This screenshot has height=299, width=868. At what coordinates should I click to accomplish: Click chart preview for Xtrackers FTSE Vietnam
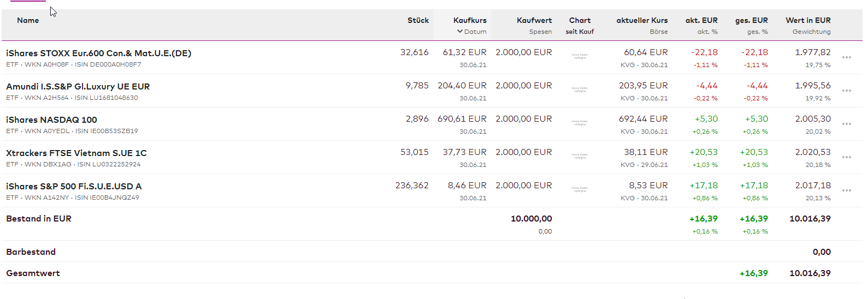pos(580,156)
